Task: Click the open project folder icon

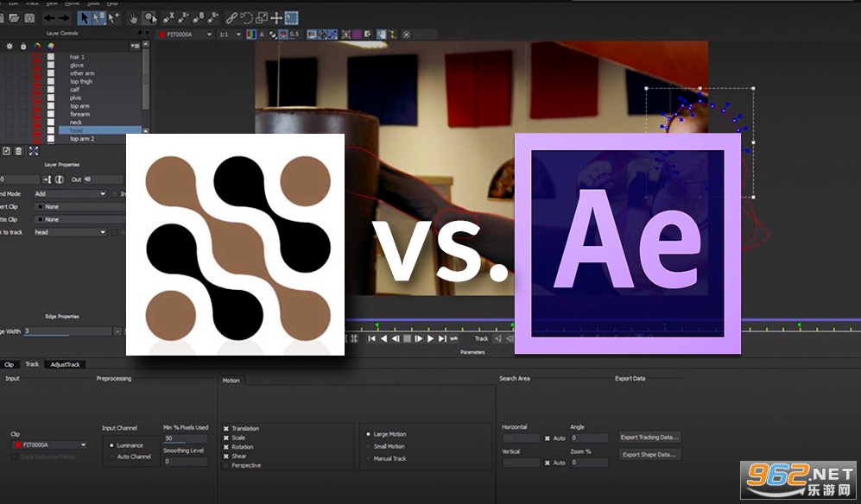Action: 15,18
